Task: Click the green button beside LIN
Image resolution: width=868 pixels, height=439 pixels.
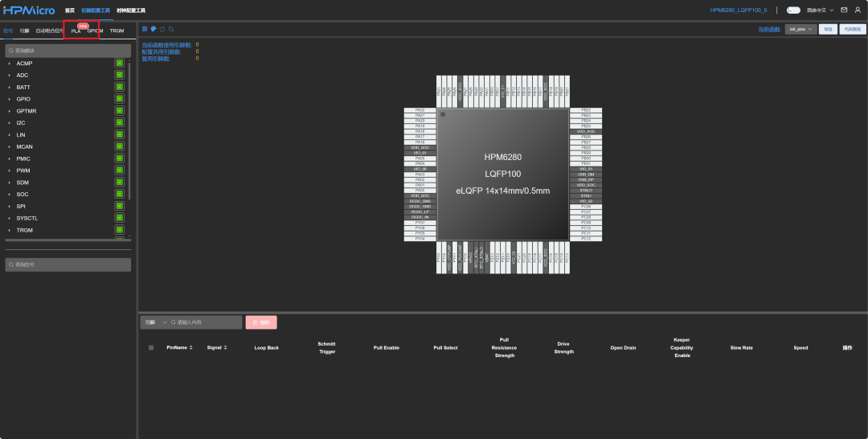Action: (119, 134)
